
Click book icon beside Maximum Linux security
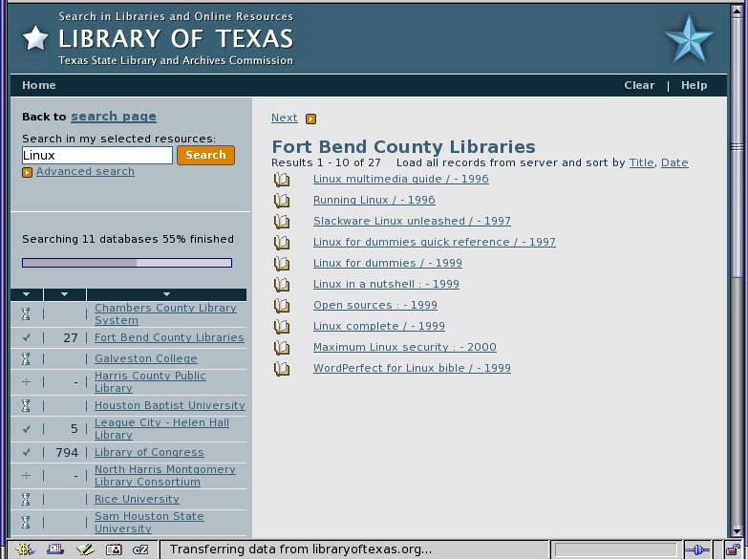[x=282, y=348]
